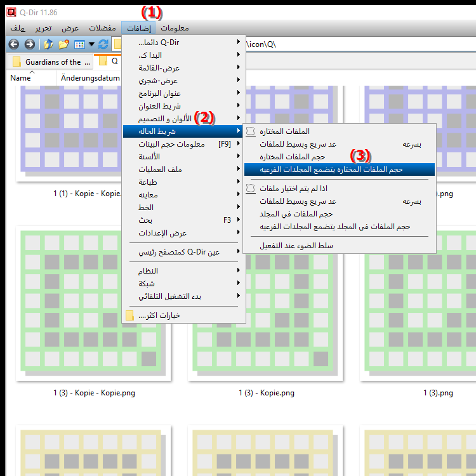Click the Up one folder level icon
The height and width of the screenshot is (476, 476).
(49, 44)
